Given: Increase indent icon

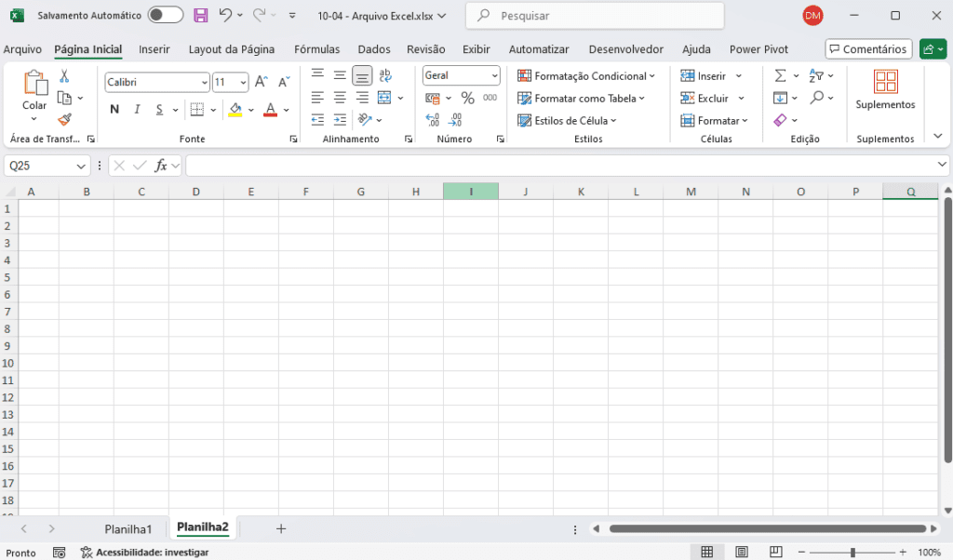Looking at the screenshot, I should 340,120.
